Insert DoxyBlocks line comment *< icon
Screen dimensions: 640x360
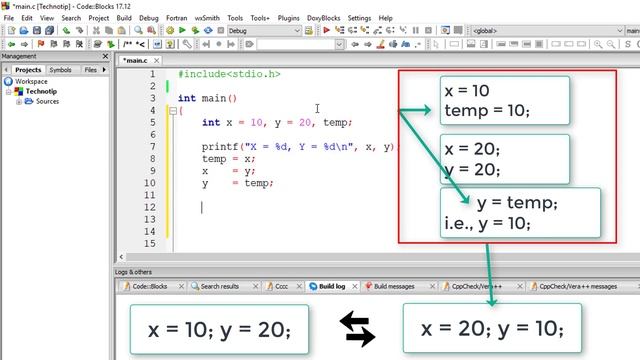tap(140, 44)
